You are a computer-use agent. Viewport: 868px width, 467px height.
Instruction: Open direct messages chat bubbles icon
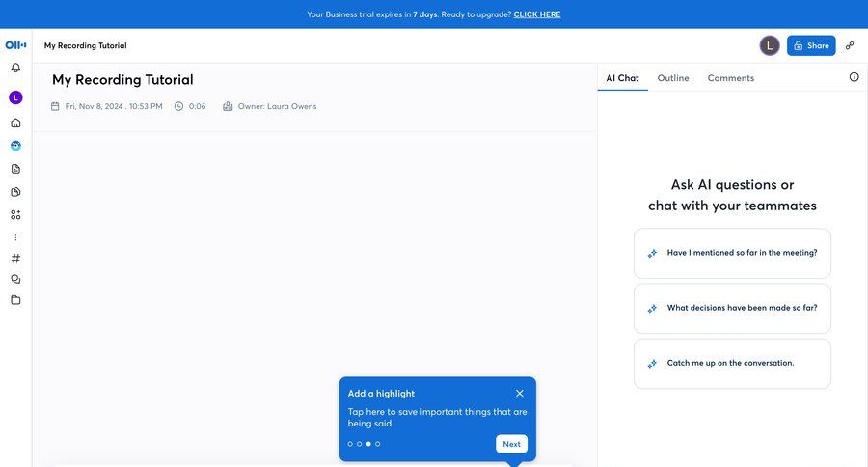click(15, 279)
